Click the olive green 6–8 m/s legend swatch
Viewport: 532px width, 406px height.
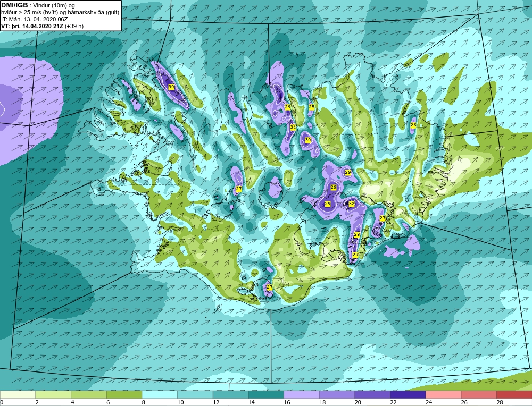[124, 395]
